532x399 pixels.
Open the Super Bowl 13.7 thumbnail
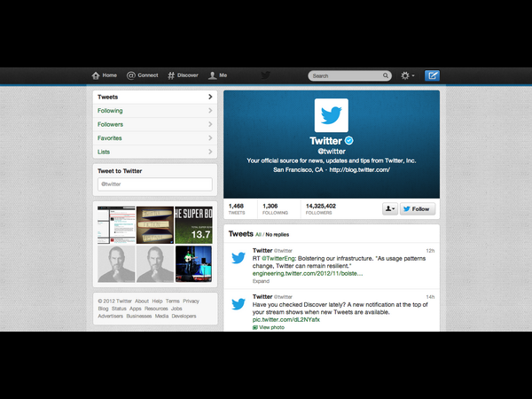[193, 225]
